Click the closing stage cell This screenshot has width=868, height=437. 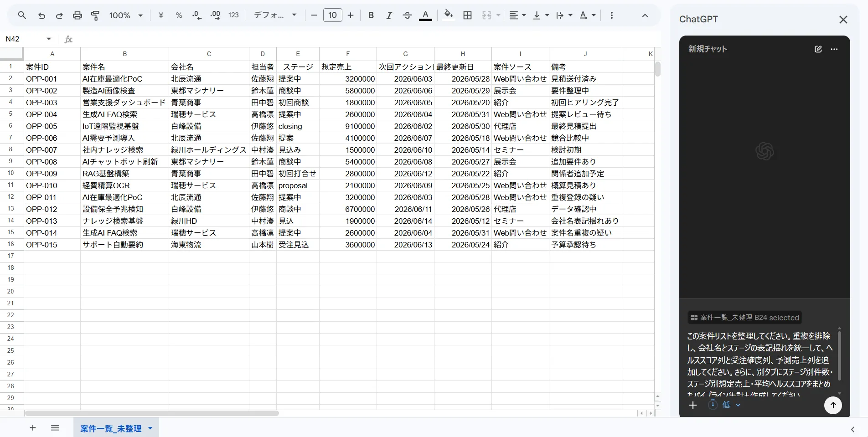[x=298, y=126]
